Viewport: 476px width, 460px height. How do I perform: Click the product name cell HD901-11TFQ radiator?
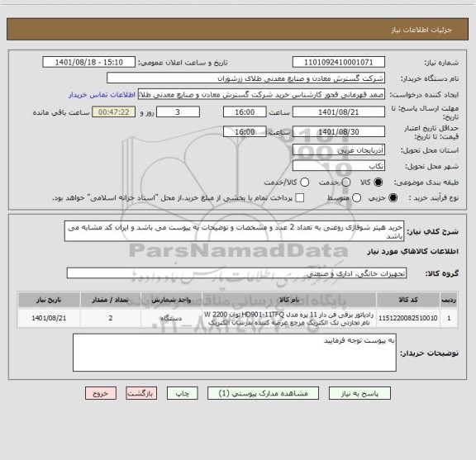coord(289,318)
